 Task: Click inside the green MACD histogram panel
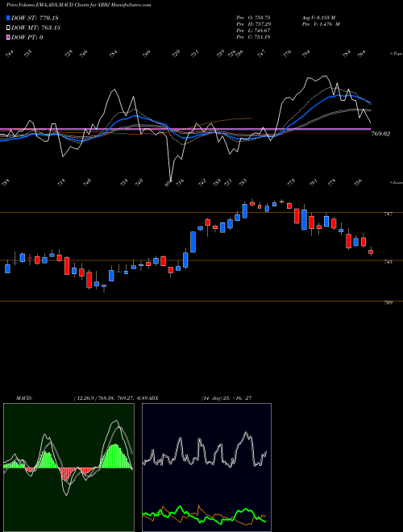pos(69,468)
